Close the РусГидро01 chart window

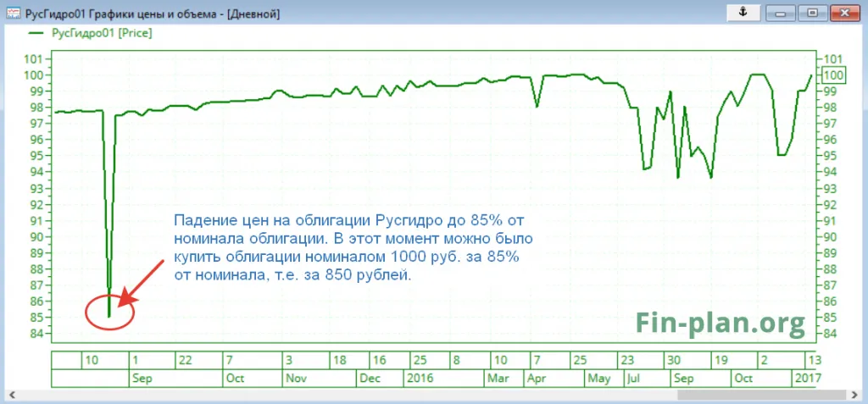[844, 13]
